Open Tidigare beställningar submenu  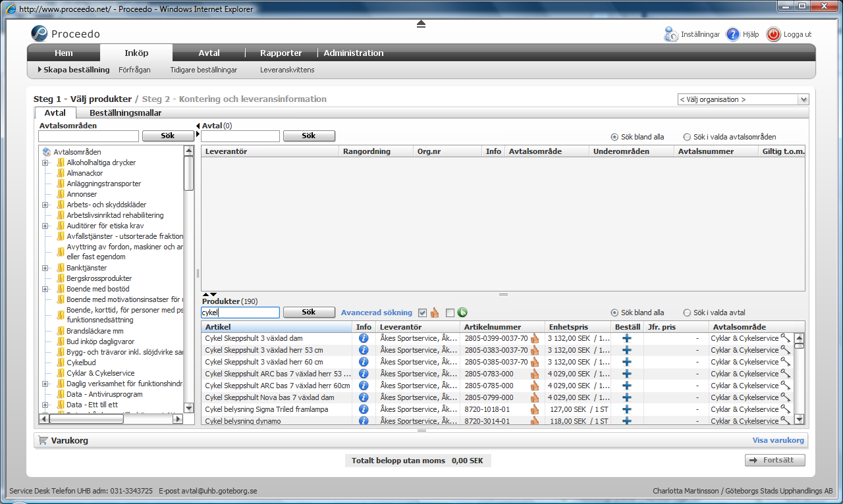(x=204, y=70)
